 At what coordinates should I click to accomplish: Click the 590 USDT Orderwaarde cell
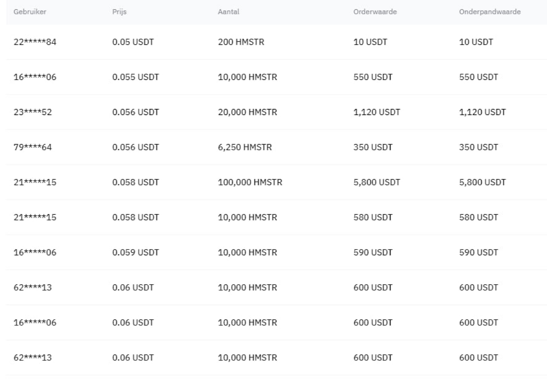click(373, 253)
